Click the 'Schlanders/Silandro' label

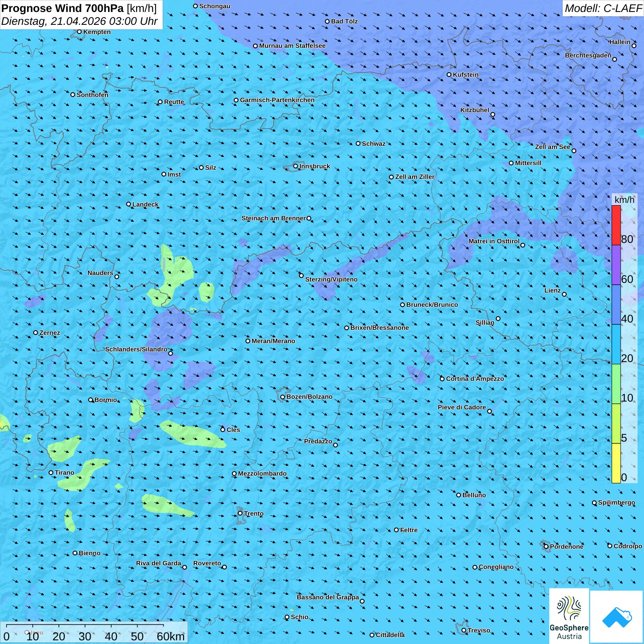pos(136,349)
